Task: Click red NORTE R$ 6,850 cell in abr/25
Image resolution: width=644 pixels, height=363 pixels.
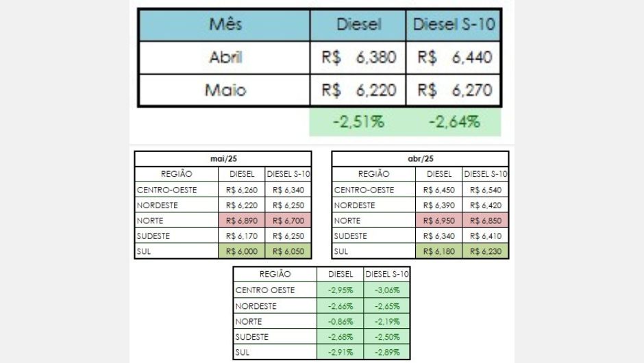Action: pyautogui.click(x=486, y=221)
